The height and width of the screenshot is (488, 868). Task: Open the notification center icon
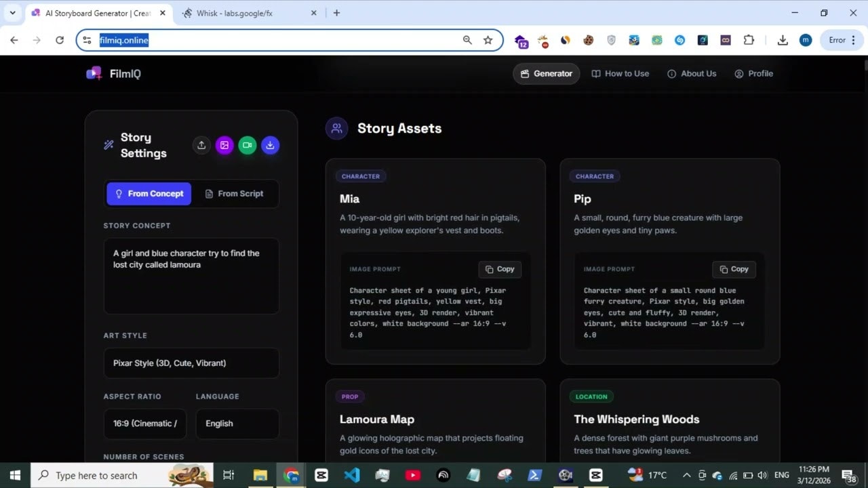tap(848, 475)
